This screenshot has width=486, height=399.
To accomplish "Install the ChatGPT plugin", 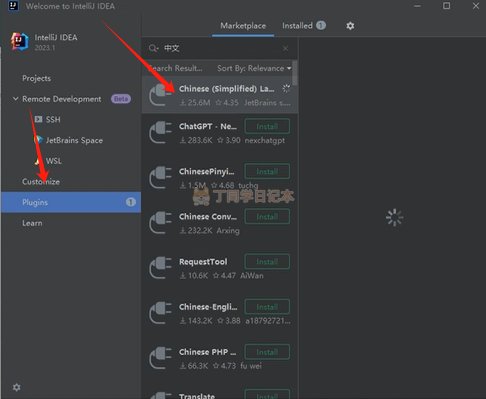I will (267, 127).
